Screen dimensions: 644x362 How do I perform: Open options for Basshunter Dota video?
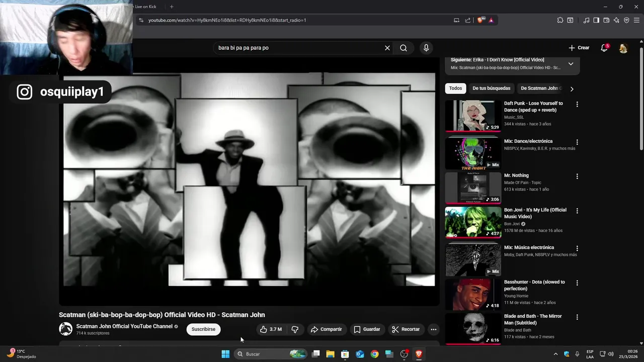click(x=577, y=283)
